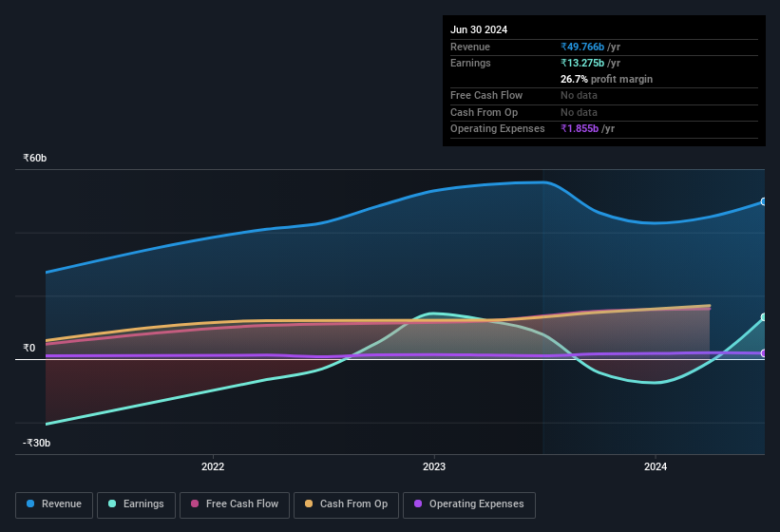Click the 2022 x-axis label
Image resolution: width=780 pixels, height=532 pixels.
[213, 466]
